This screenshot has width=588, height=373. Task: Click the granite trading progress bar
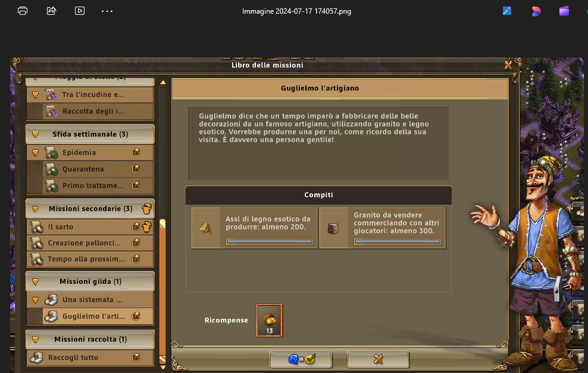[x=397, y=242]
